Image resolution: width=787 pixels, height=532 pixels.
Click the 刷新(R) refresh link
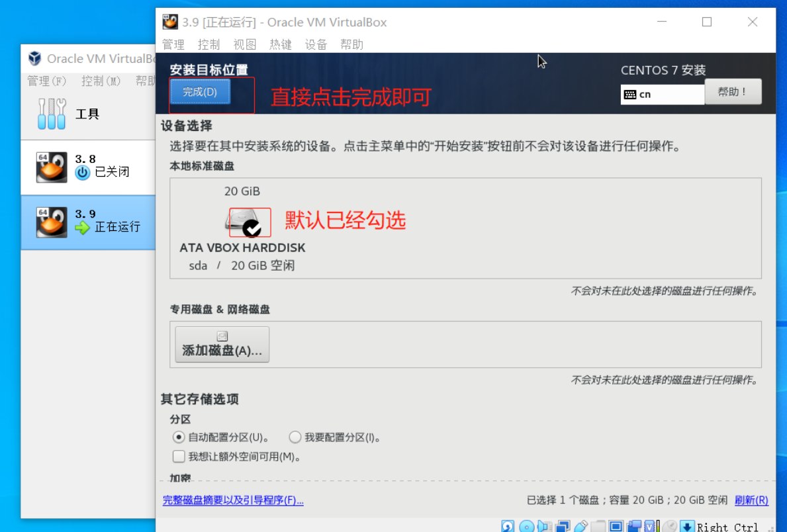[x=751, y=500]
